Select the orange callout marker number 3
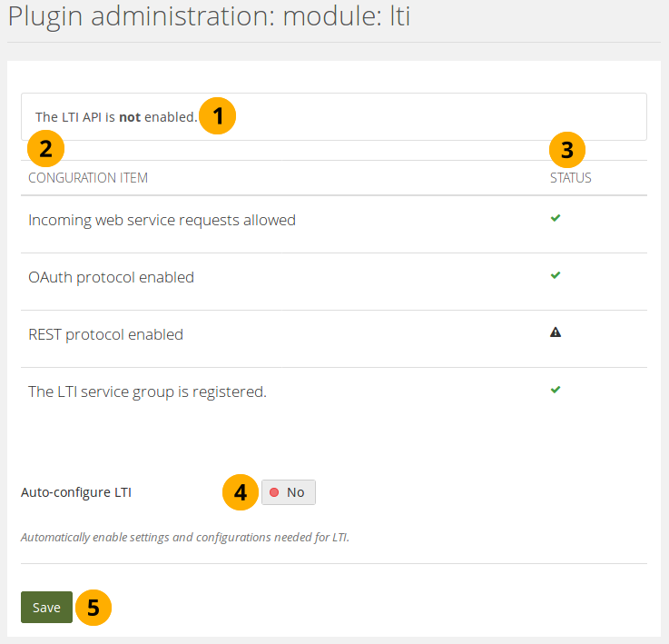669x644 pixels. click(567, 149)
